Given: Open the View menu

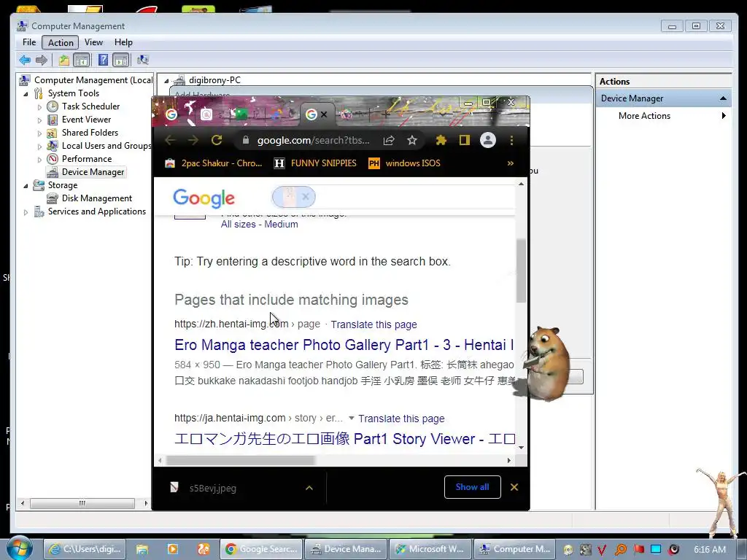Looking at the screenshot, I should coord(94,42).
